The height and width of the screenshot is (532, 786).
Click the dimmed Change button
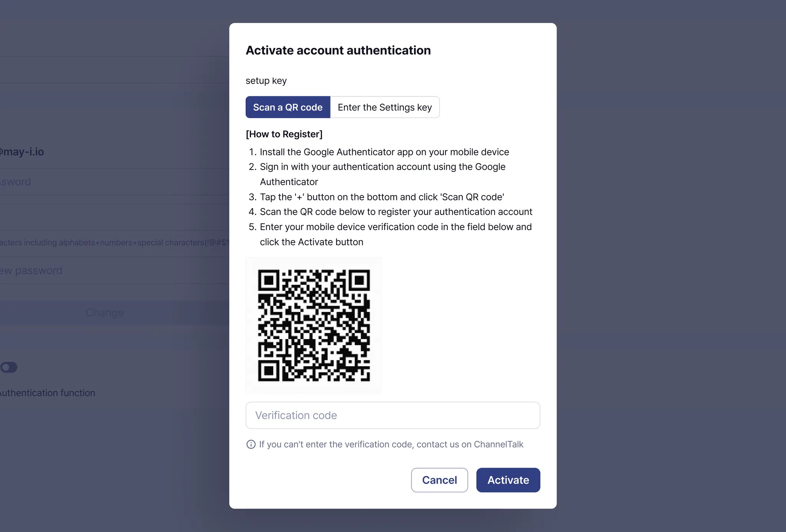pyautogui.click(x=104, y=313)
